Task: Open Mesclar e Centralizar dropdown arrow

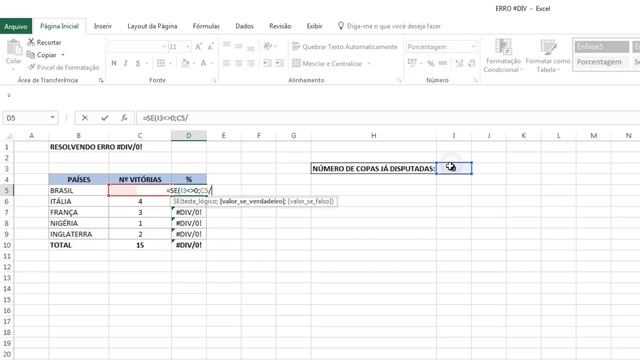Action: click(369, 64)
